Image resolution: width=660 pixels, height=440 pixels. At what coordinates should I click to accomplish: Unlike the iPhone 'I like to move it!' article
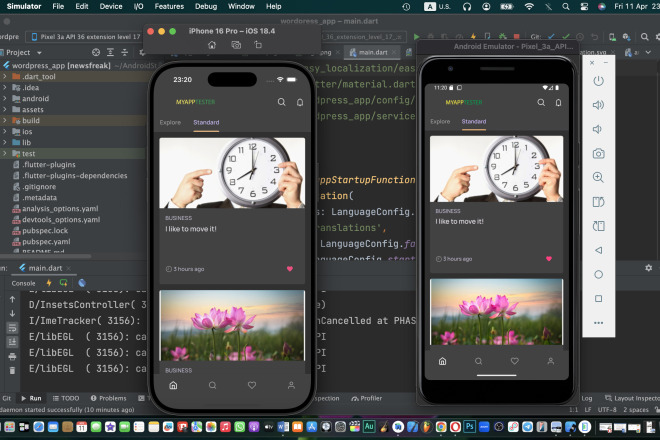(x=290, y=269)
